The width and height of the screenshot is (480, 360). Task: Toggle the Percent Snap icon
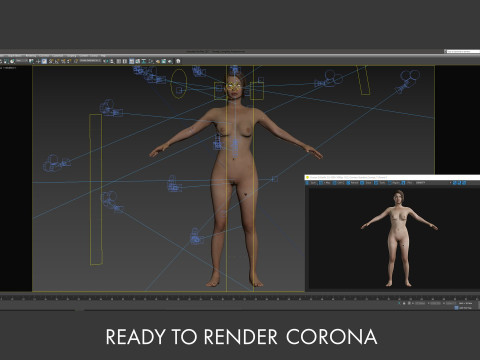[x=63, y=61]
